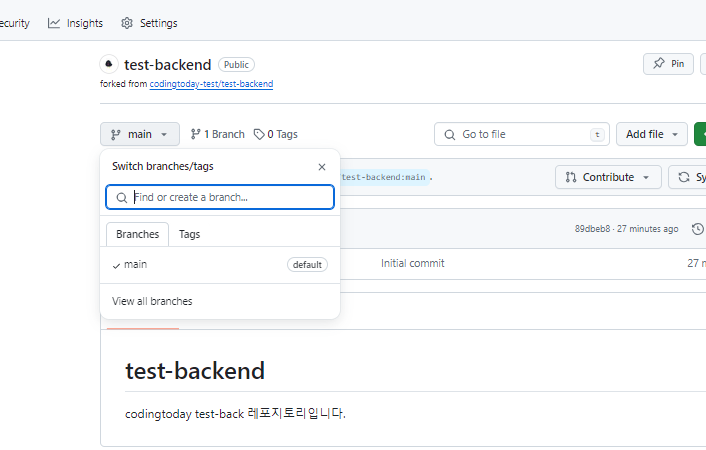The height and width of the screenshot is (450, 706).
Task: Click the tag icon next to 0 Tags
Action: (259, 134)
